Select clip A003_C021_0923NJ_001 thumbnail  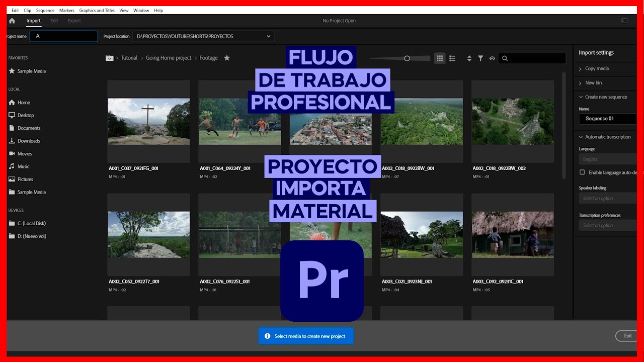point(422,235)
